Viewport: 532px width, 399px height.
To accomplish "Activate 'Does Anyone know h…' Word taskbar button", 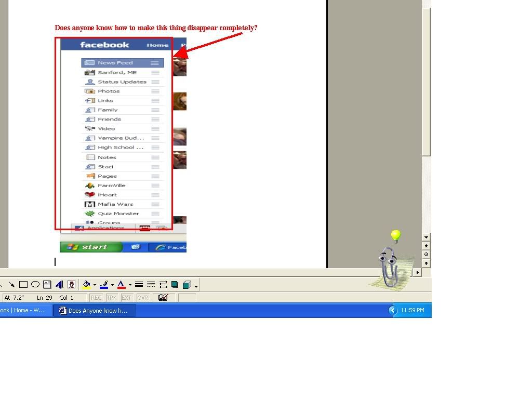I will pyautogui.click(x=95, y=311).
